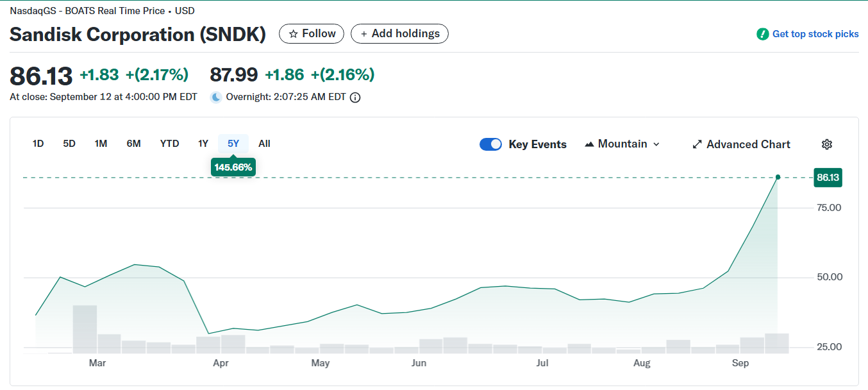868x390 pixels.
Task: Select the 1Y time range
Action: point(203,144)
